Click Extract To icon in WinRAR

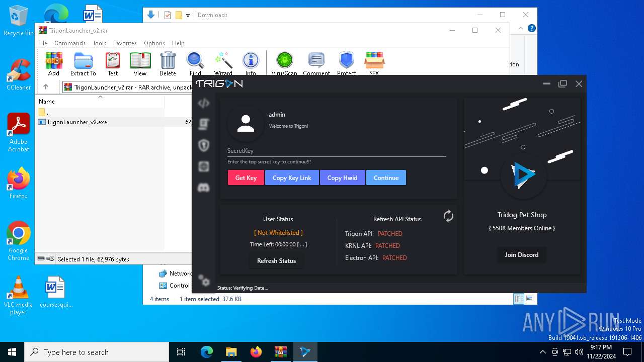(83, 64)
